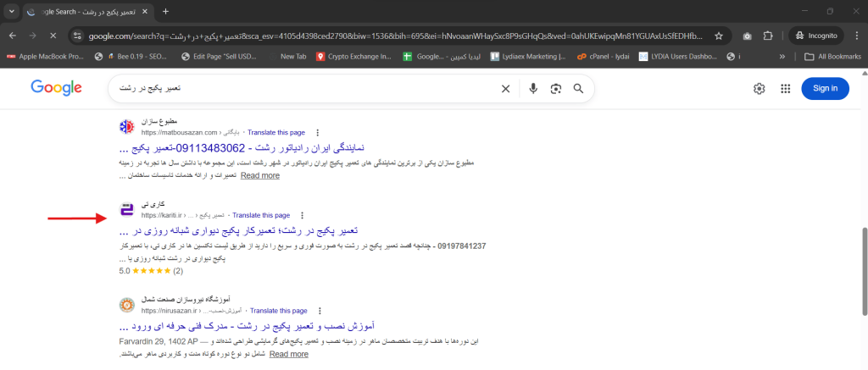
Task: Bookmark this page with the star icon
Action: click(719, 36)
